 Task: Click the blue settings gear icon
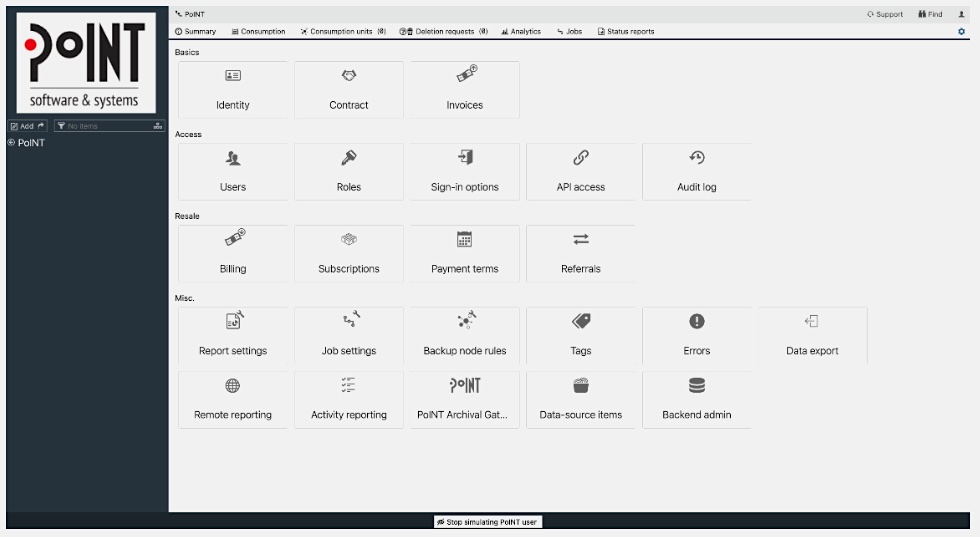(961, 31)
